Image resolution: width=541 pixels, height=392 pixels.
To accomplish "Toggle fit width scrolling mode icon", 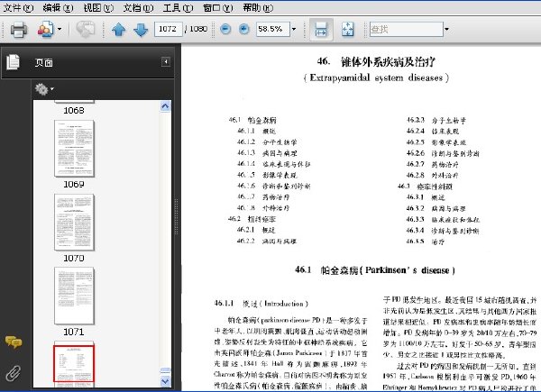I will (321, 30).
